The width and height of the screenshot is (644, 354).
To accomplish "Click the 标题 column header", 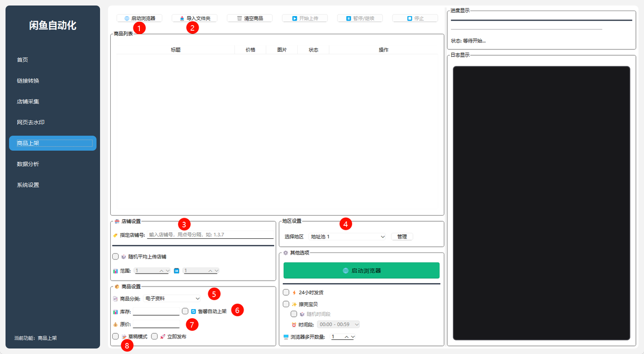I will 176,50.
